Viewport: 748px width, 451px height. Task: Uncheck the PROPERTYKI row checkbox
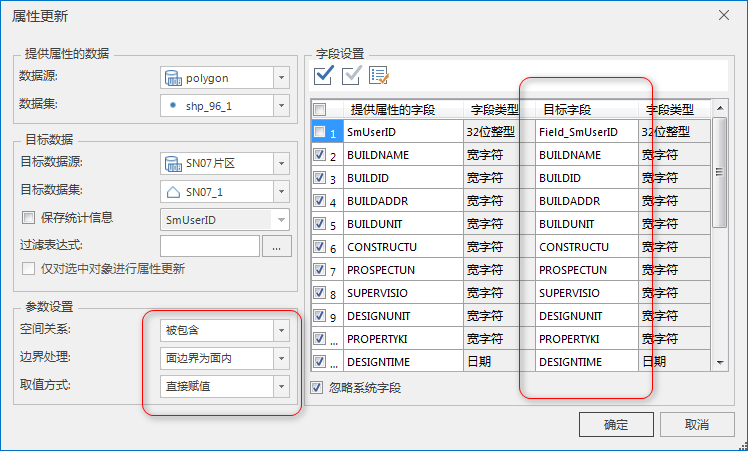[x=320, y=338]
